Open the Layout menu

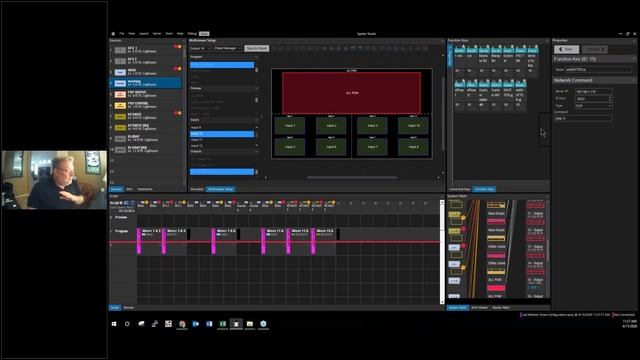[x=144, y=33]
